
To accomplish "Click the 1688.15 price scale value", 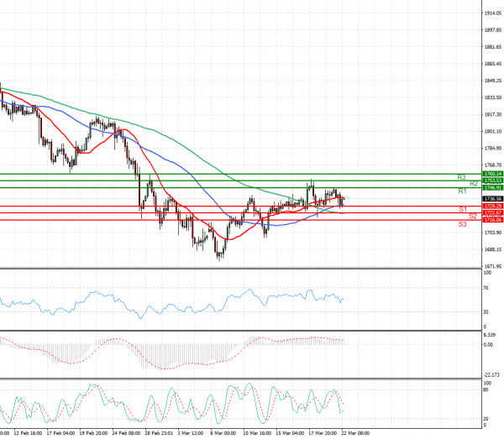I will click(493, 249).
